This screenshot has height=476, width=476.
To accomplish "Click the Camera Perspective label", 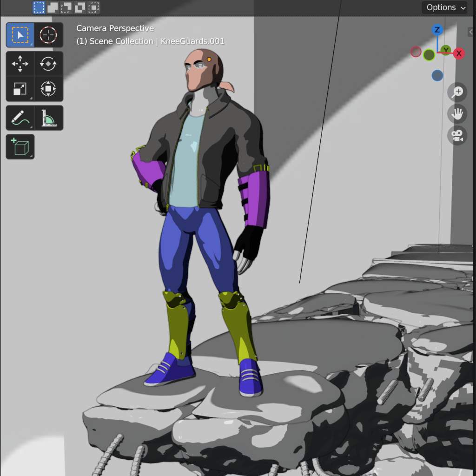I will 115,28.
